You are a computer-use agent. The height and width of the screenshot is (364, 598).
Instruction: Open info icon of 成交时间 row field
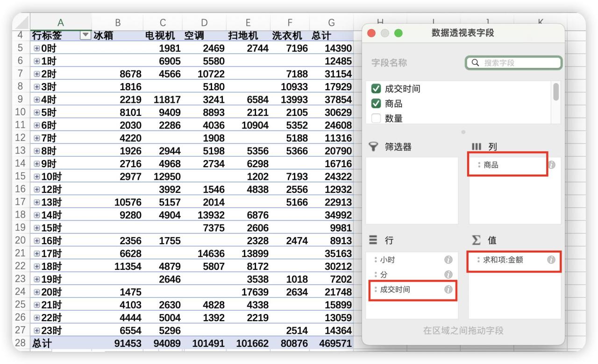pos(448,289)
